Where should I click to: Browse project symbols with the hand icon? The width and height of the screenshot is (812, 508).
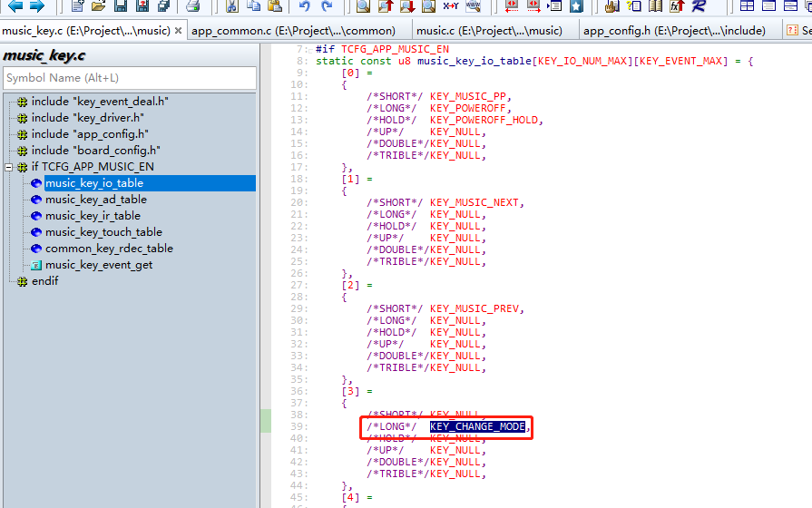(x=612, y=5)
